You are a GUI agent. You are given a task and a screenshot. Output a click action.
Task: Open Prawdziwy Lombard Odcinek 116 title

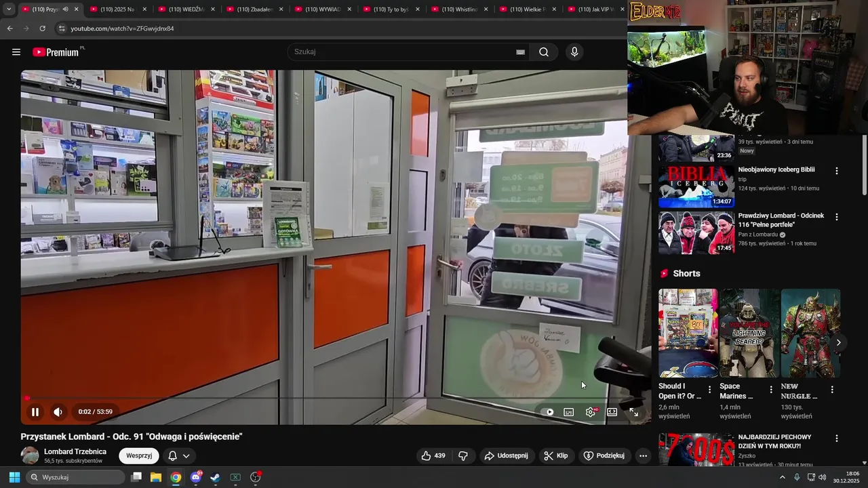click(x=781, y=220)
